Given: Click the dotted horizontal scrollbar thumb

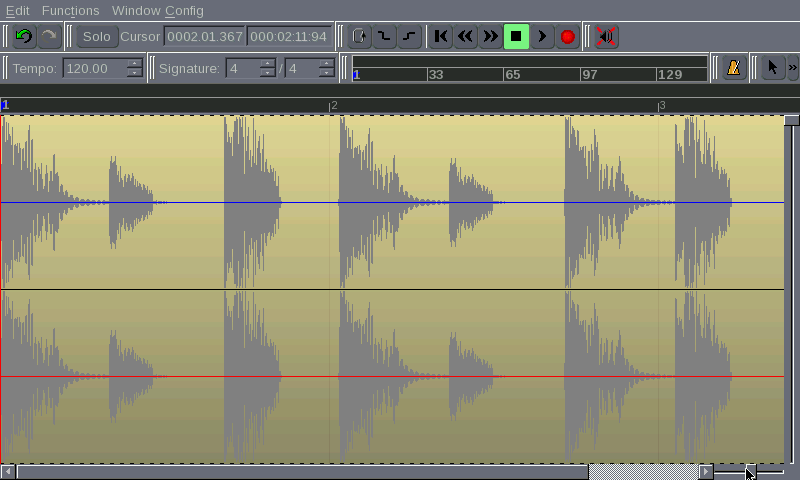Looking at the screenshot, I should point(643,472).
